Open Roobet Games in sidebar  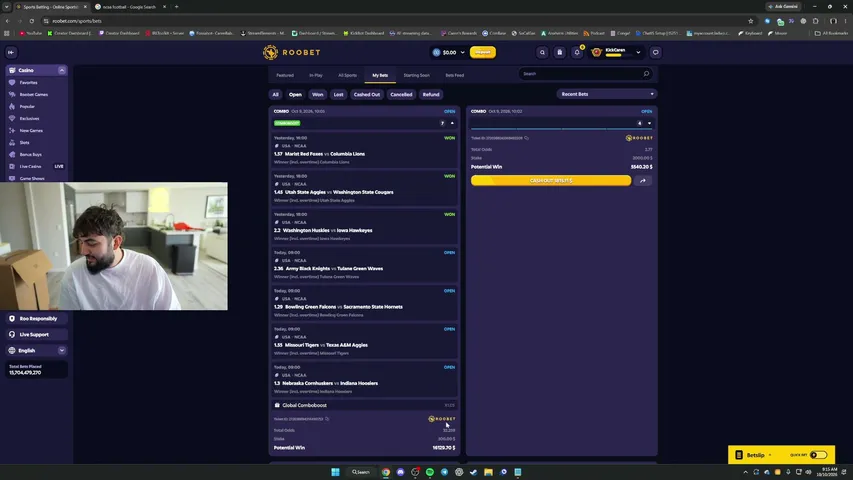point(34,95)
